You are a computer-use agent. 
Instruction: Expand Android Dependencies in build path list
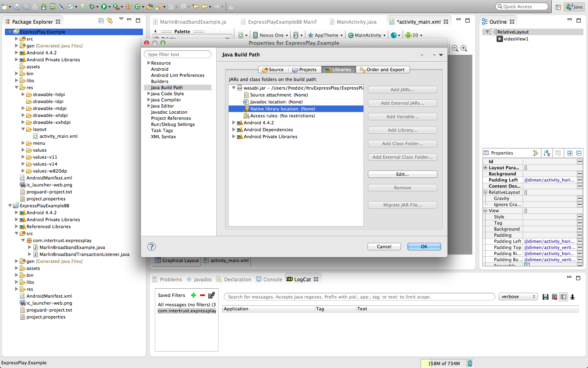click(234, 130)
